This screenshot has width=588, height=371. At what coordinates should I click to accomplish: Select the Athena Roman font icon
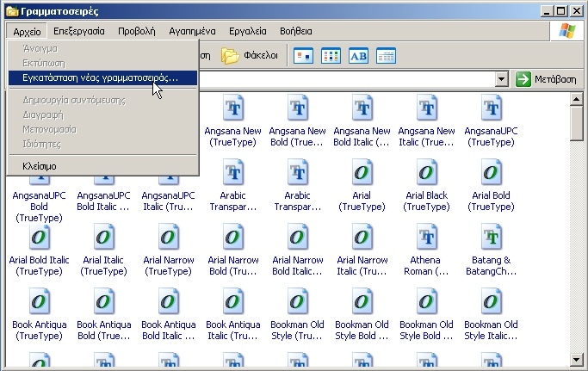[x=427, y=237]
